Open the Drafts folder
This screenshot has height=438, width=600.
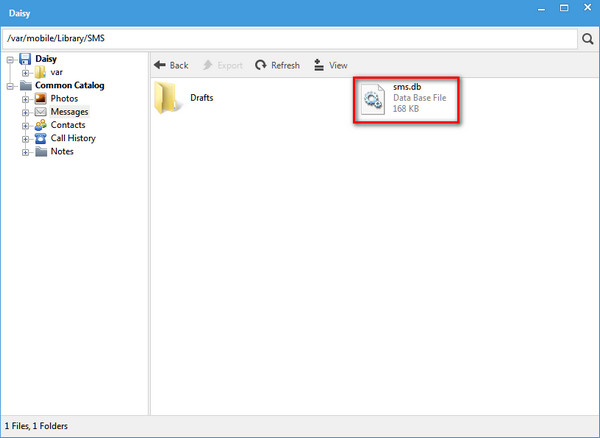[186, 98]
